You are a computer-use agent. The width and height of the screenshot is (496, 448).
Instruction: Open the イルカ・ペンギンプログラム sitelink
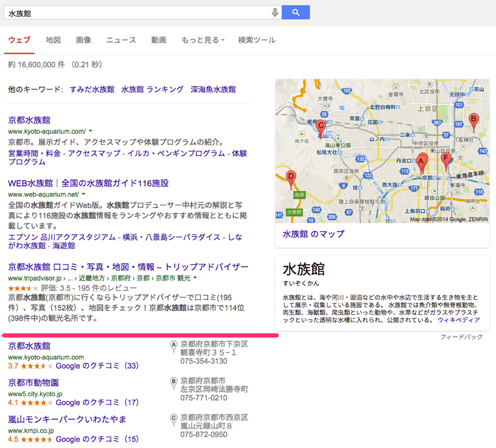coord(176,153)
